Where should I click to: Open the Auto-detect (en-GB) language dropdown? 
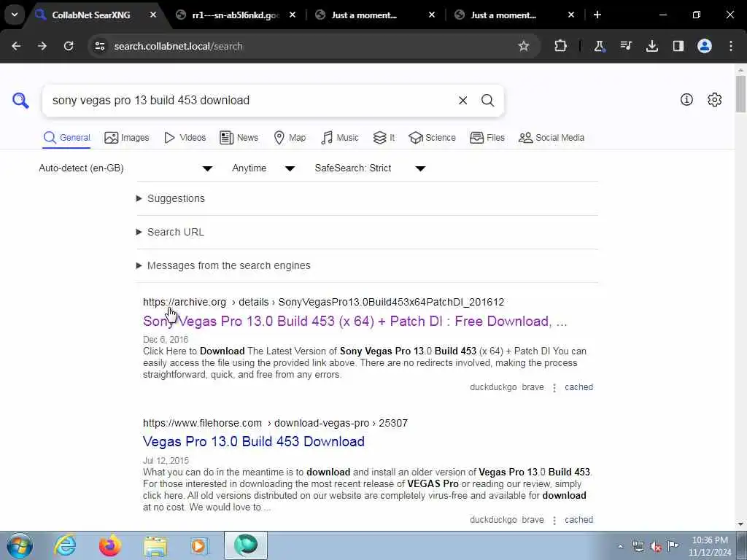pyautogui.click(x=125, y=168)
